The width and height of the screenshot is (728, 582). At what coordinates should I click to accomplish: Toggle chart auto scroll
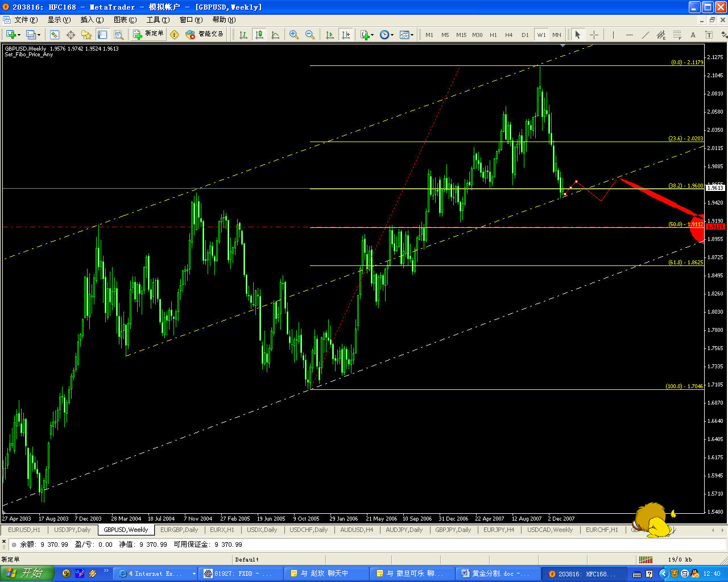click(330, 35)
